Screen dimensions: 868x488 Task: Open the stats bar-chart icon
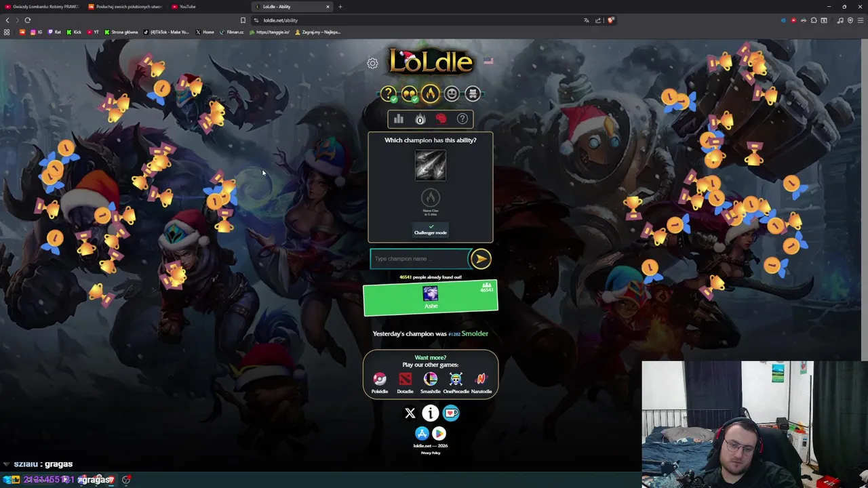click(399, 119)
